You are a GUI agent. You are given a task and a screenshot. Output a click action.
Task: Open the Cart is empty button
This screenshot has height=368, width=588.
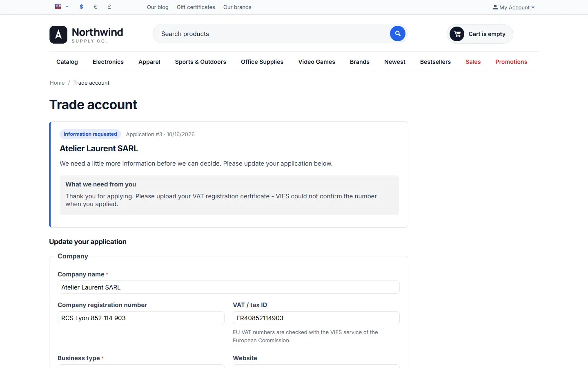tap(480, 34)
